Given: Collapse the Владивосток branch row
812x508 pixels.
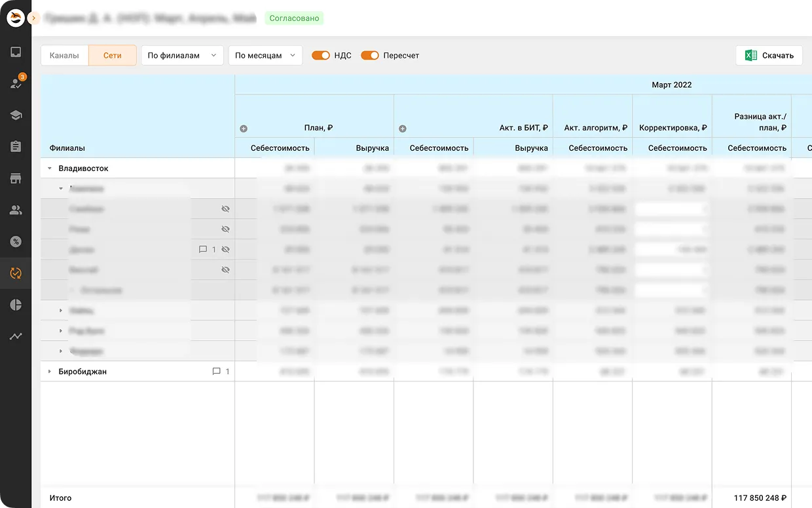Looking at the screenshot, I should (50, 168).
